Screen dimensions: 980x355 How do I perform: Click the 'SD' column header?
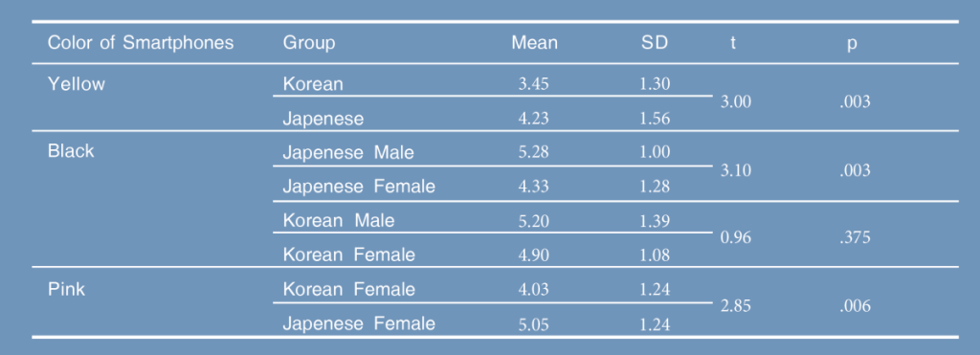coord(655,42)
